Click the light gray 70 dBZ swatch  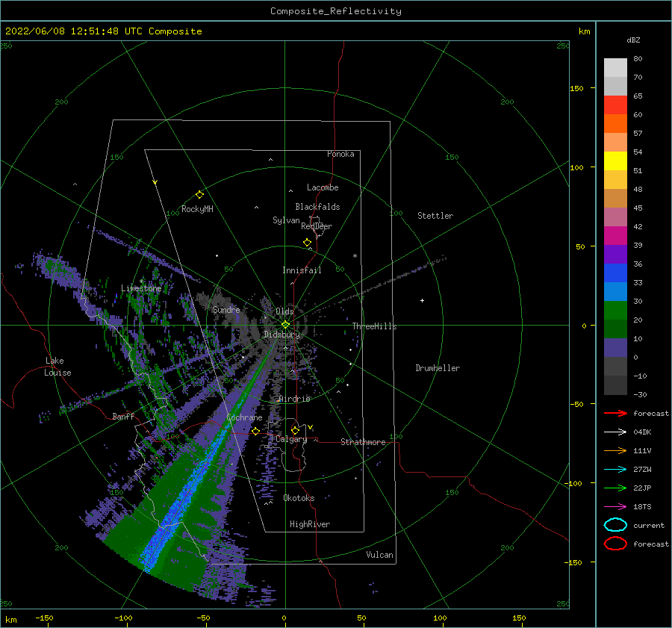[x=615, y=68]
